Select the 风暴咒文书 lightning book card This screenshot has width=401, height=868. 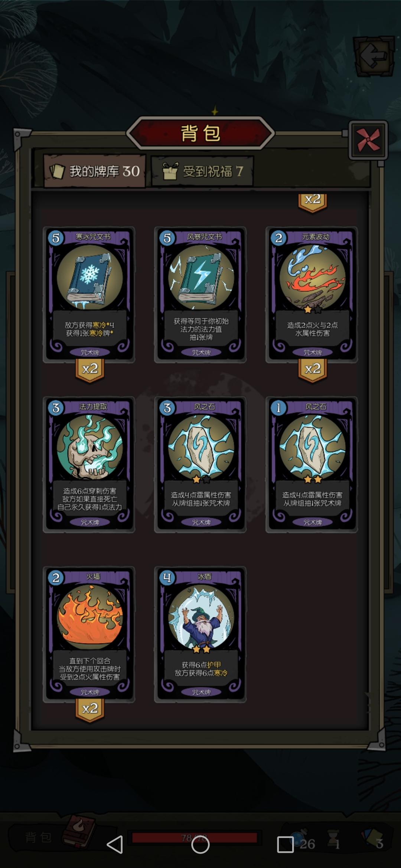200,295
